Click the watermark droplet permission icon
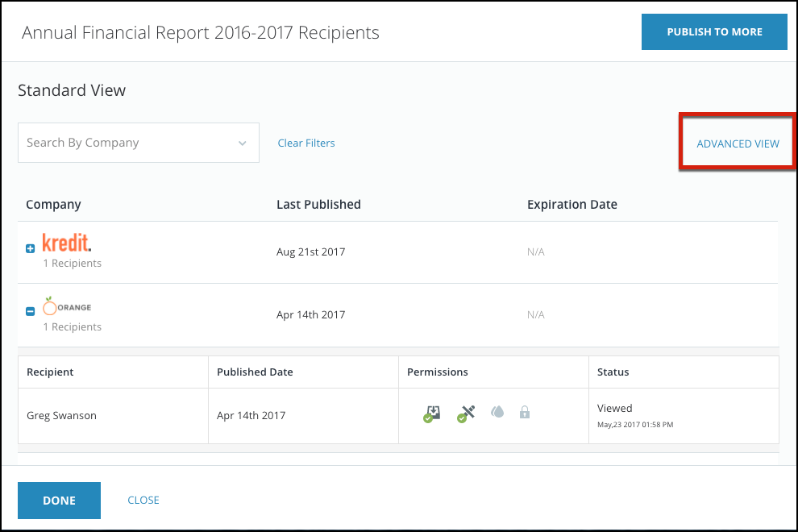The image size is (798, 532). 497,412
